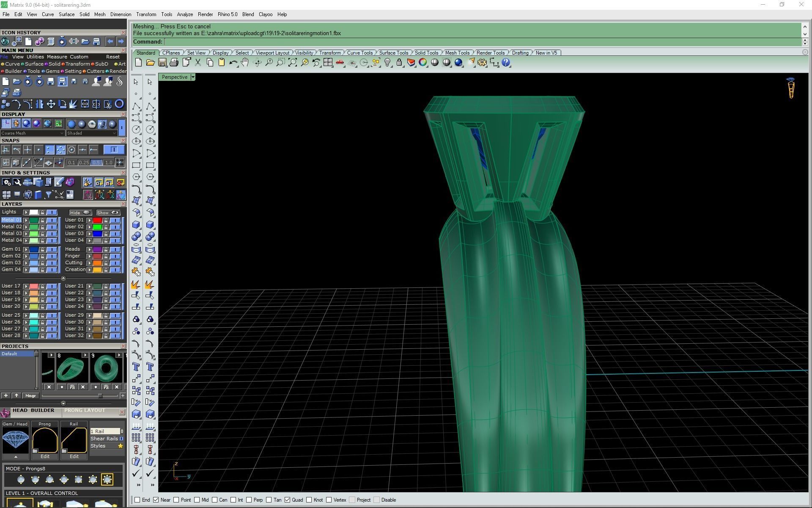Image resolution: width=812 pixels, height=508 pixels.
Task: Click the Edit button under Prong
Action: [45, 456]
